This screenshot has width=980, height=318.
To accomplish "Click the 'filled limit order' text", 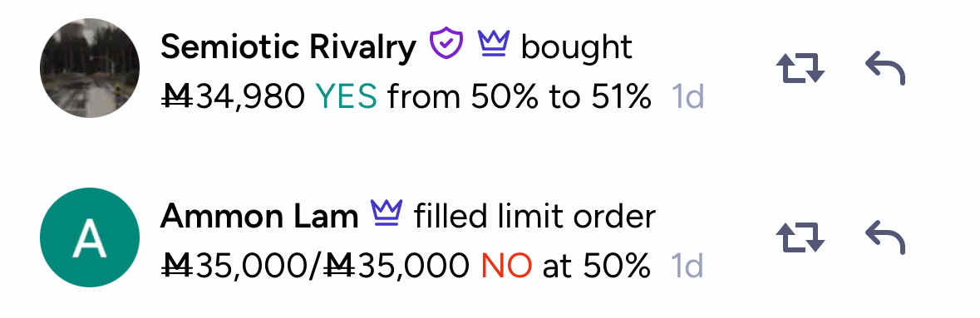I will [534, 216].
